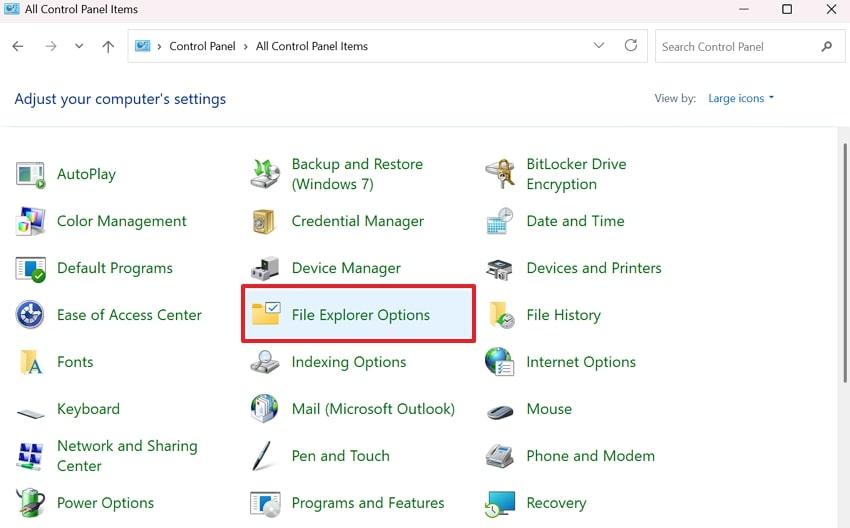
Task: Open the Device Manager icon
Action: click(x=265, y=268)
